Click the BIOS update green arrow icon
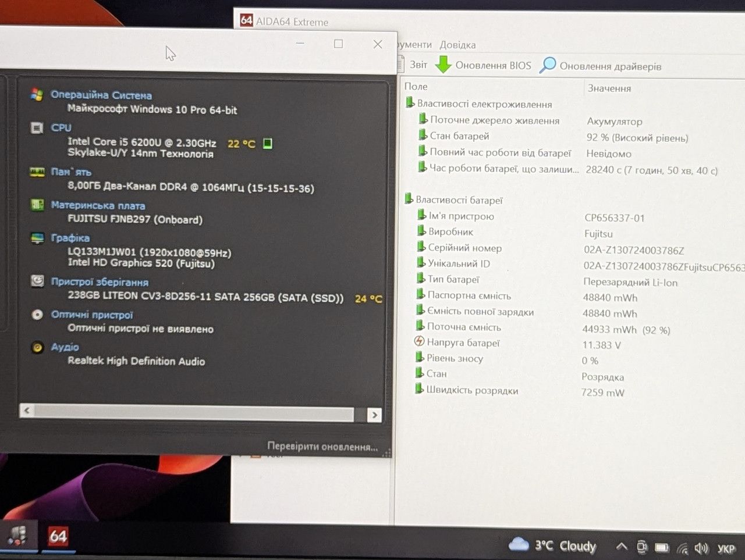Image resolution: width=745 pixels, height=560 pixels. [x=444, y=65]
